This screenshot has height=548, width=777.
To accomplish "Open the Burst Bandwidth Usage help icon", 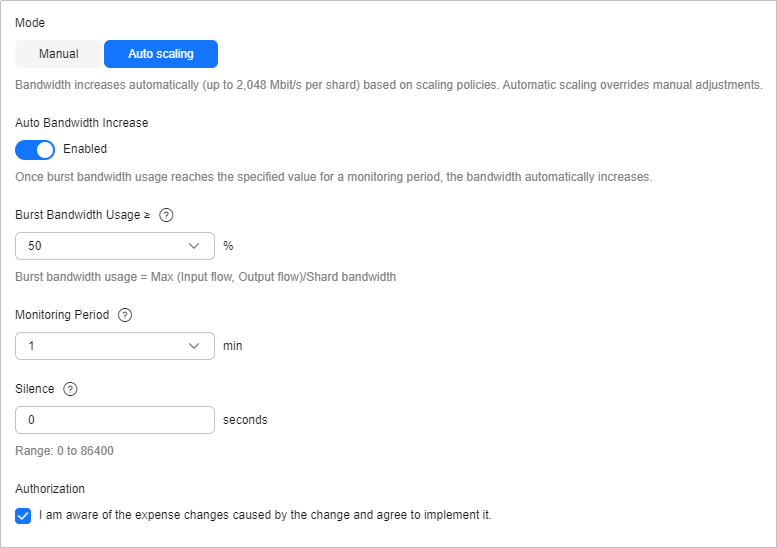I will point(166,215).
